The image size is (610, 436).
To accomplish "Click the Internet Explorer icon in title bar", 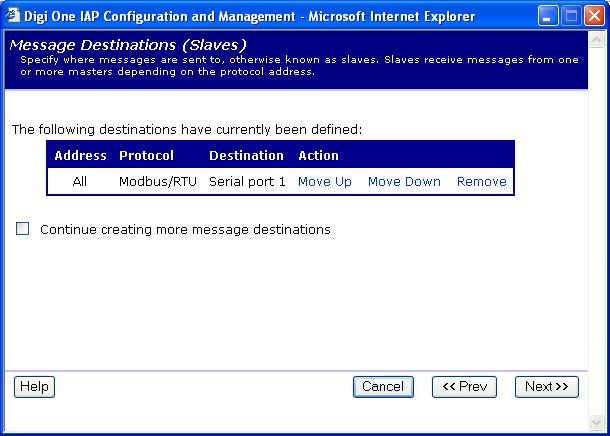I will [x=13, y=16].
